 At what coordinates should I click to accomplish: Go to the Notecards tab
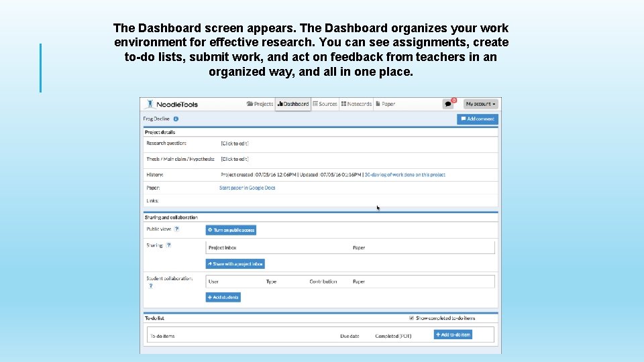(356, 105)
